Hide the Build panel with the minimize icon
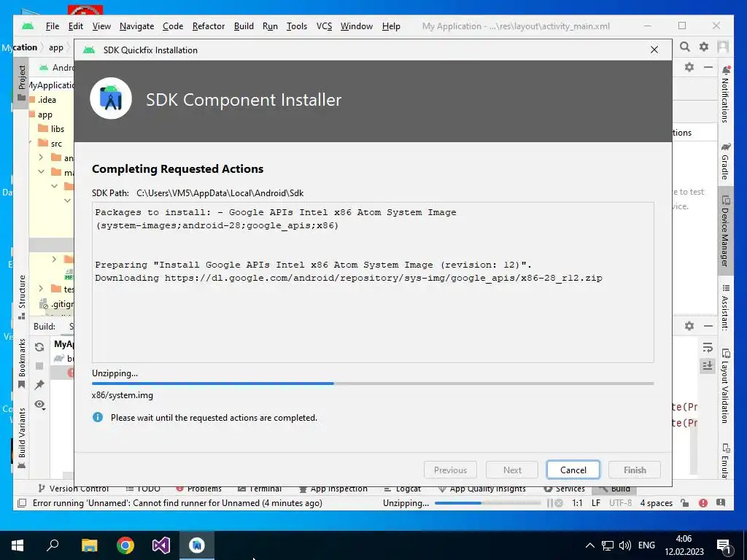This screenshot has width=747, height=560. (x=708, y=326)
